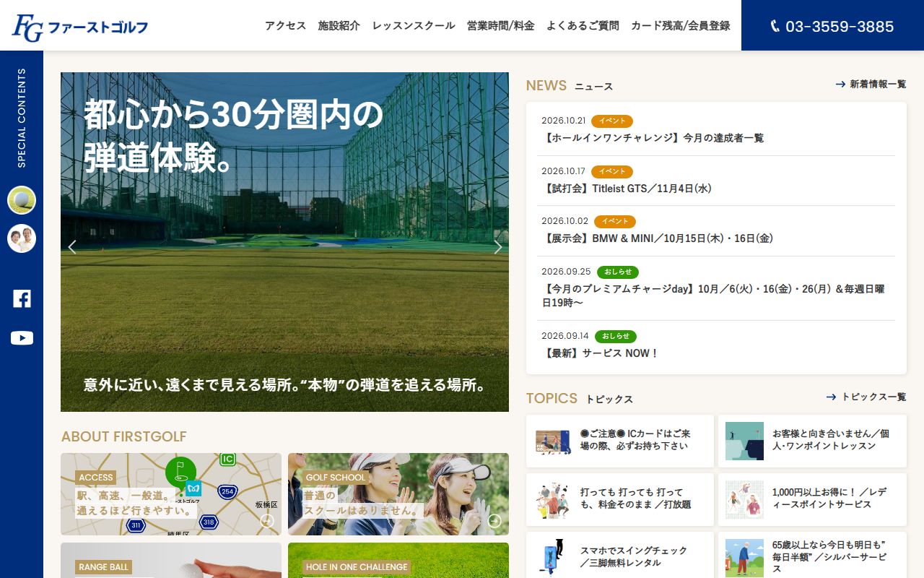Click the RANGE BALL card
924x578 pixels.
tap(171, 560)
